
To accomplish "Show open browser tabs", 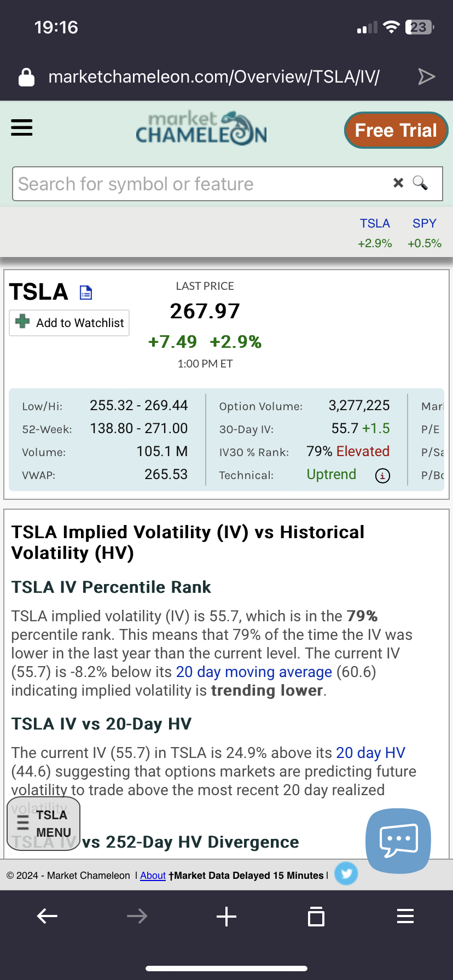I will [x=316, y=916].
